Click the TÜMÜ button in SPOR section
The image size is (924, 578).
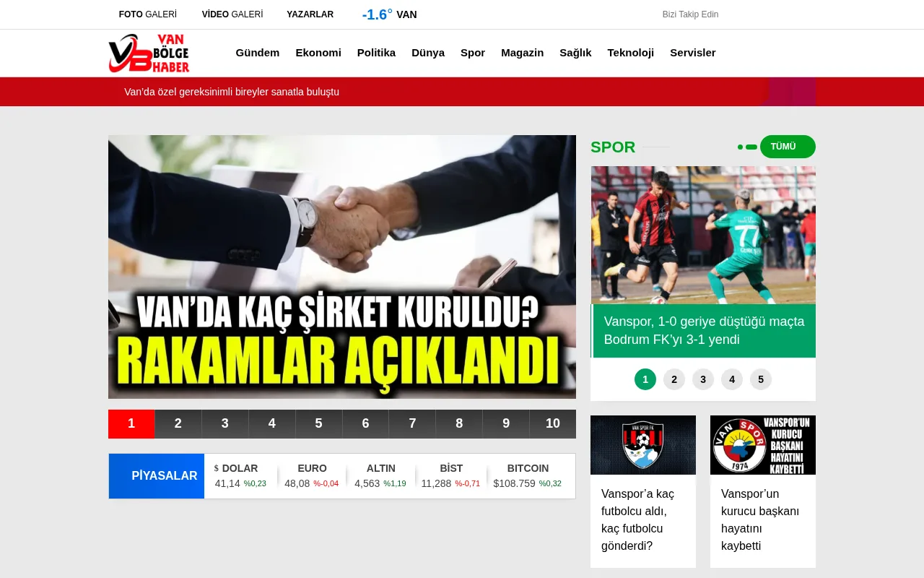click(x=787, y=147)
